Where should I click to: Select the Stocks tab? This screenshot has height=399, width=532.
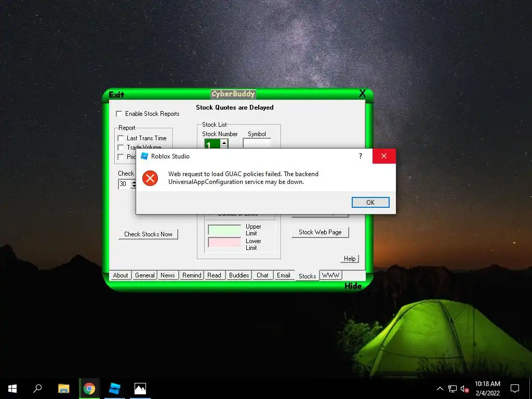307,276
